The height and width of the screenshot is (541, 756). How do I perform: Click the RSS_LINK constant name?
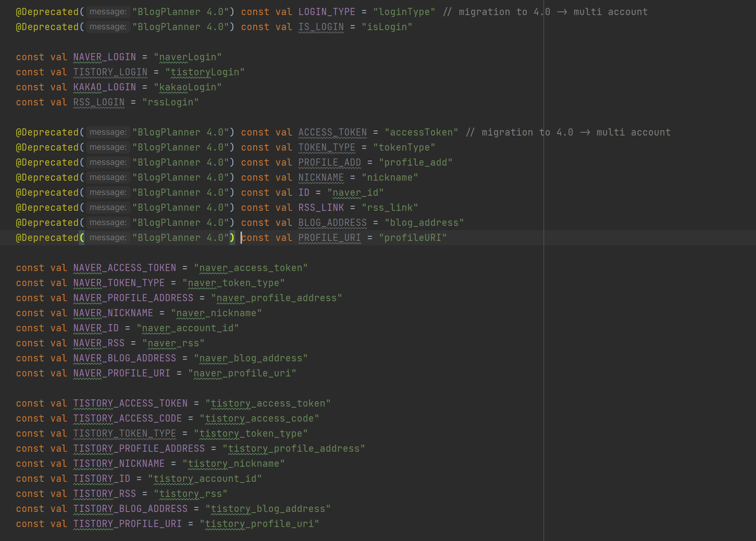(x=321, y=208)
